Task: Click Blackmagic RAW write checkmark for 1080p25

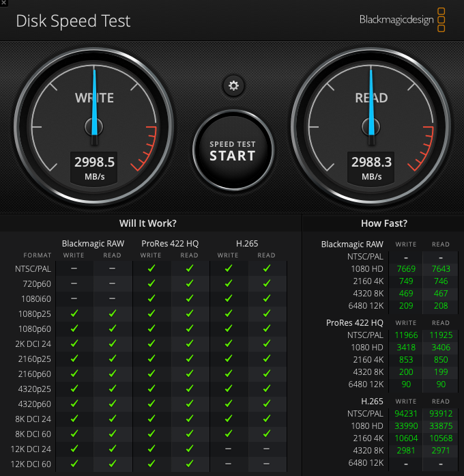Action: point(74,313)
